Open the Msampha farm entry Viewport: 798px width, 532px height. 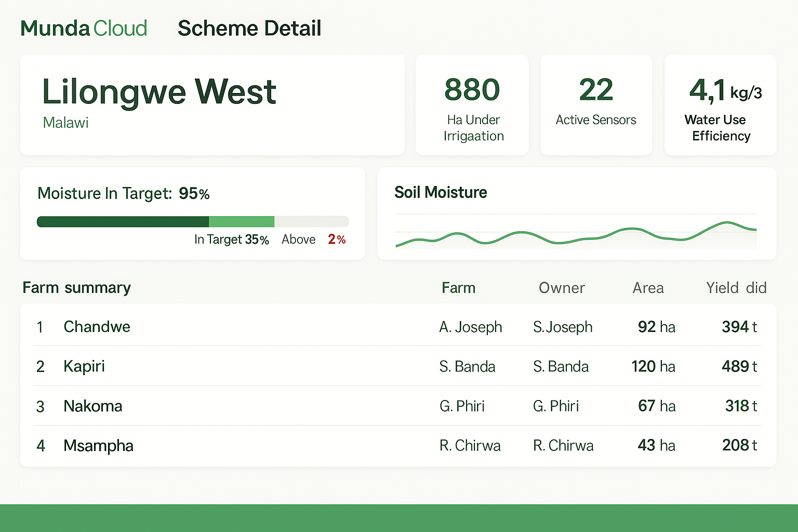98,446
